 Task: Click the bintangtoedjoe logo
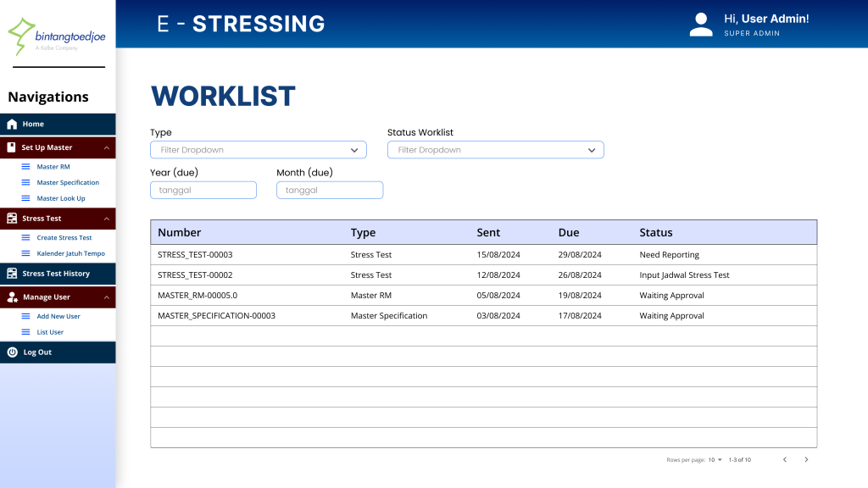(57, 36)
